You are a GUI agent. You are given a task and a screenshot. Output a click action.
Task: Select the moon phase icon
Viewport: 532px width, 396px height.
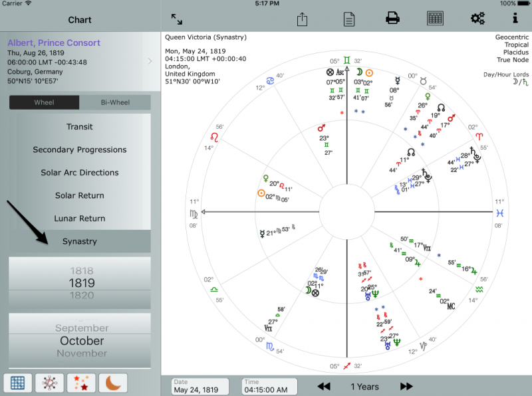[x=112, y=383]
